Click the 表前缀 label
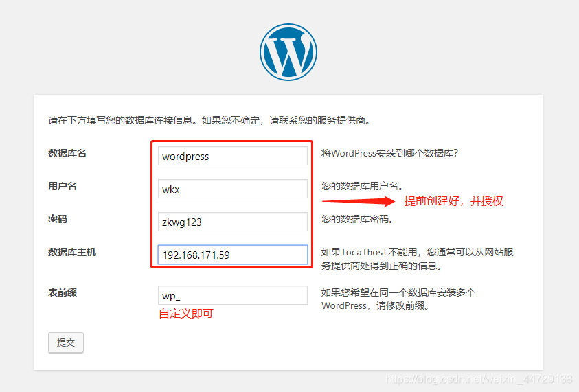Screen dimensions: 579x392 tap(63, 292)
